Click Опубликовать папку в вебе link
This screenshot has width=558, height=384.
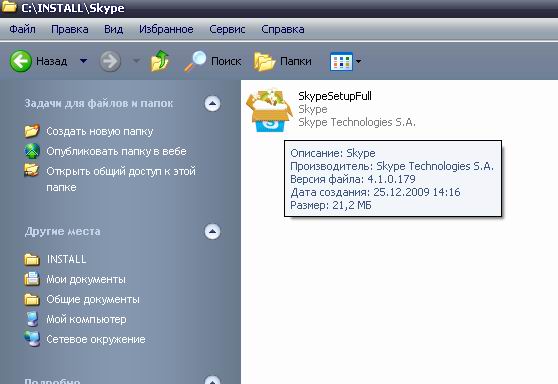click(116, 151)
